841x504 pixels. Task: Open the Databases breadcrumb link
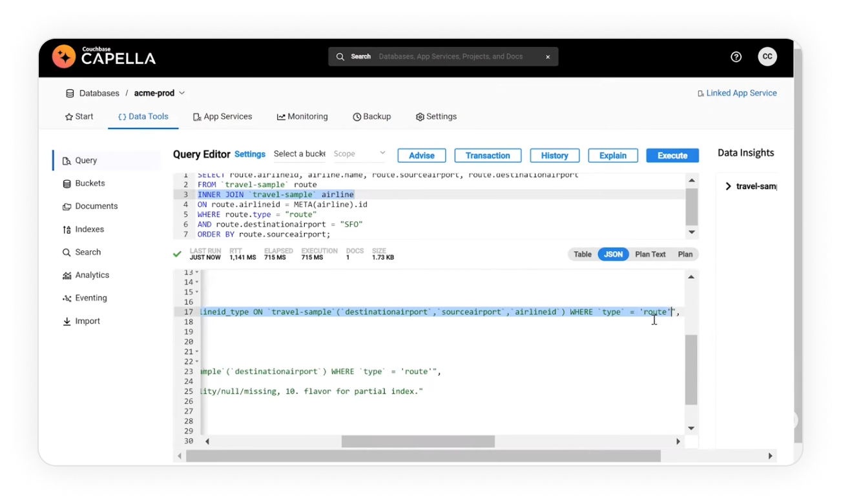click(x=99, y=94)
